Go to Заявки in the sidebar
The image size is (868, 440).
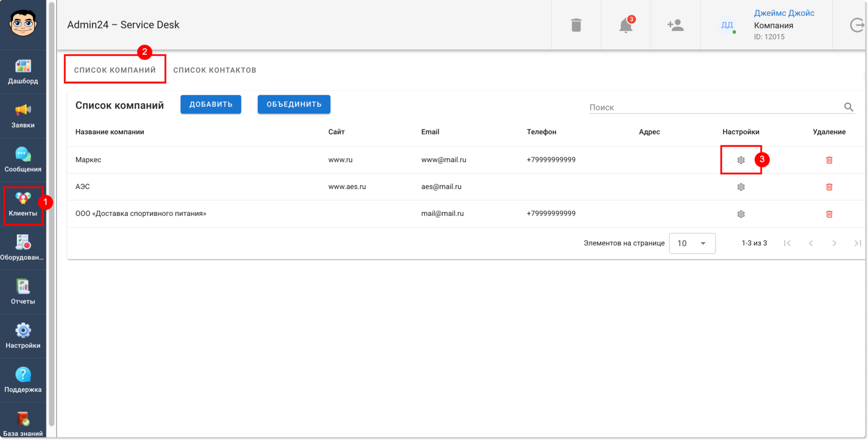pyautogui.click(x=23, y=116)
